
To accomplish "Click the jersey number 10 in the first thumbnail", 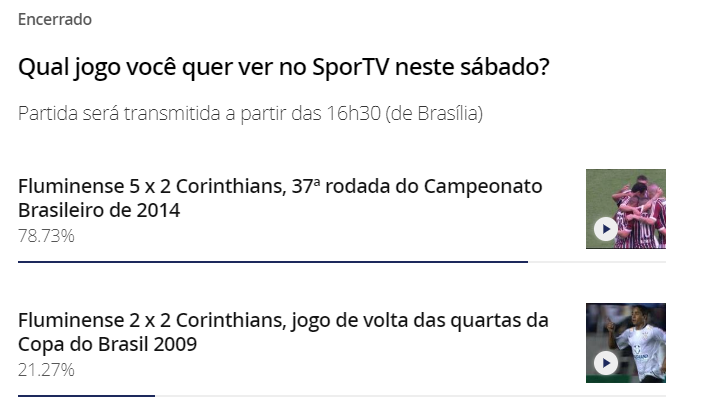I will [646, 230].
